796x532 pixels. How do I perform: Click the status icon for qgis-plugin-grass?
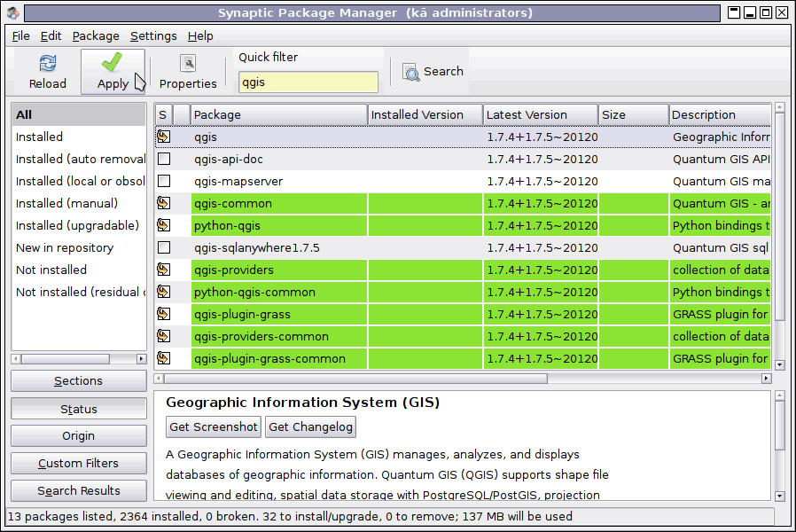tap(163, 314)
